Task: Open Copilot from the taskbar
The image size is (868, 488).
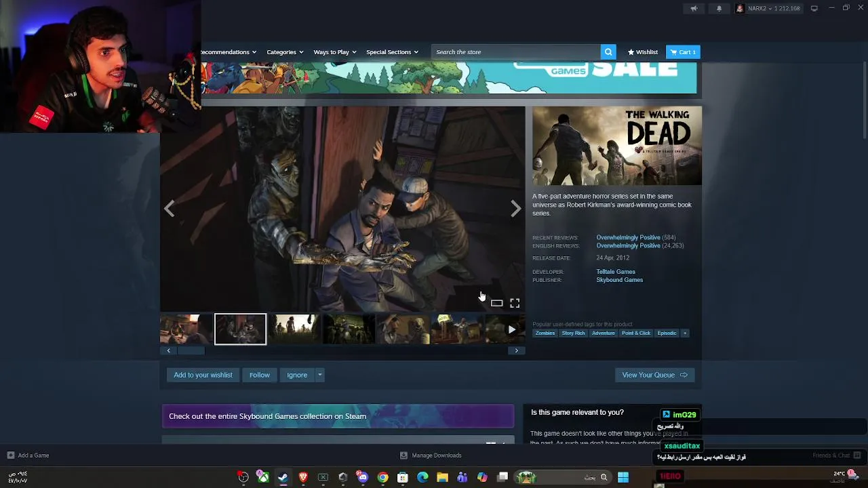Action: pos(482,477)
